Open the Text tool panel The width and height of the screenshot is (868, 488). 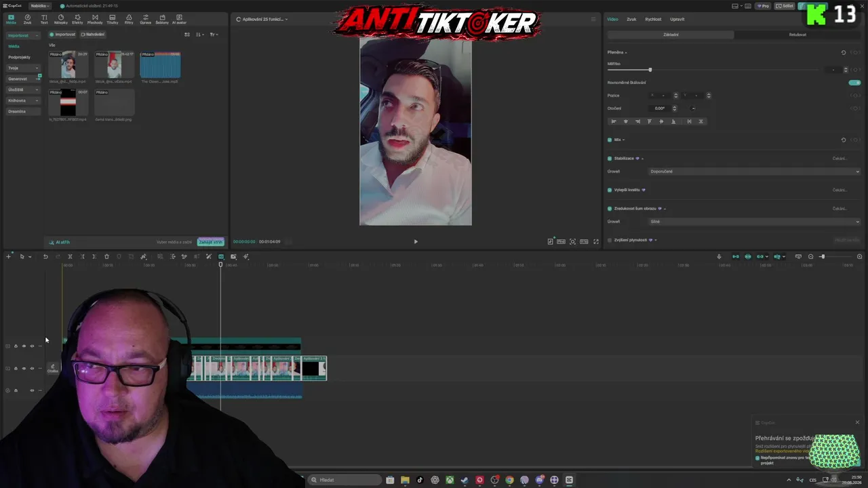44,19
